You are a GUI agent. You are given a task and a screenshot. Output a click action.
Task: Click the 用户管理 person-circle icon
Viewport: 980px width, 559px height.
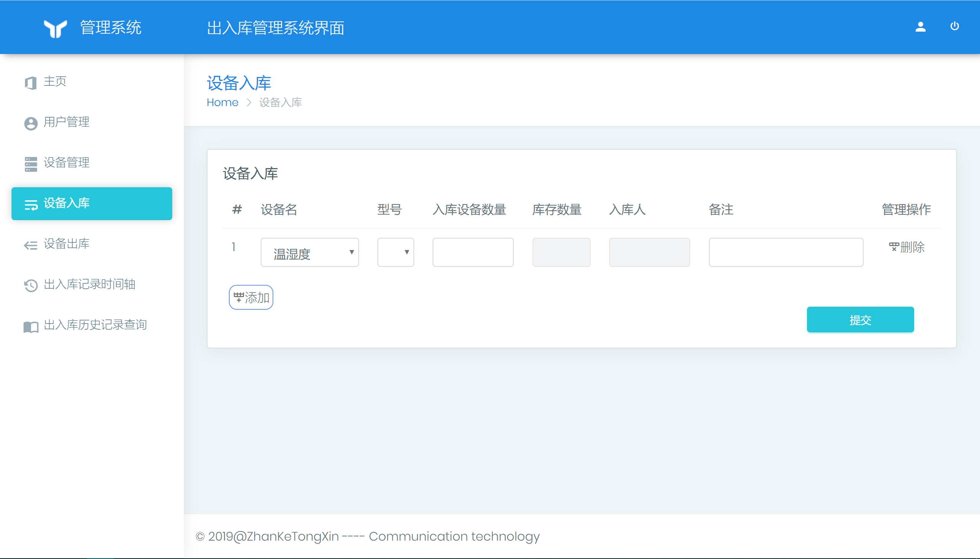pos(31,123)
